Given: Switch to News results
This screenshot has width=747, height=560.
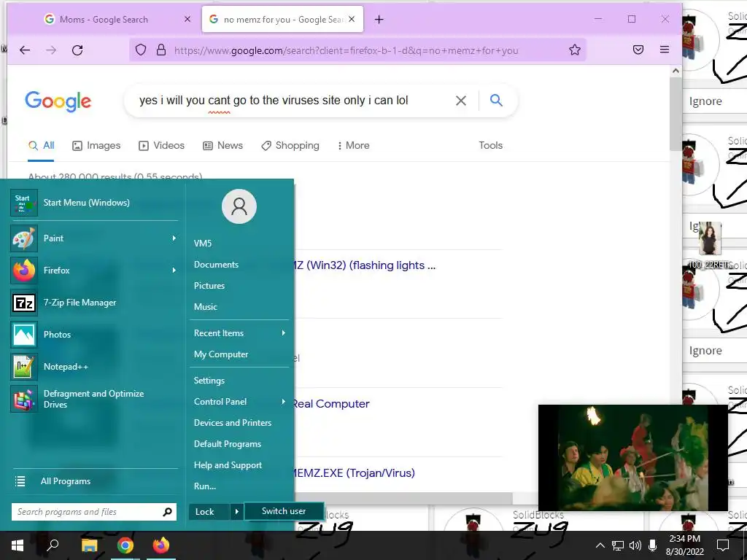Looking at the screenshot, I should [223, 146].
